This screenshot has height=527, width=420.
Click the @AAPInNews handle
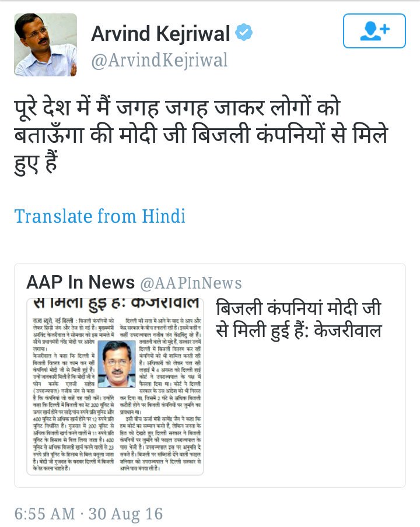click(191, 283)
